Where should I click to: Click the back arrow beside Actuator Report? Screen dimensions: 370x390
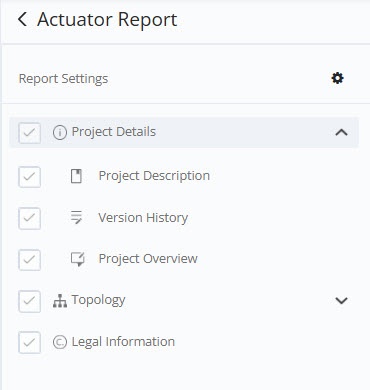tap(22, 19)
